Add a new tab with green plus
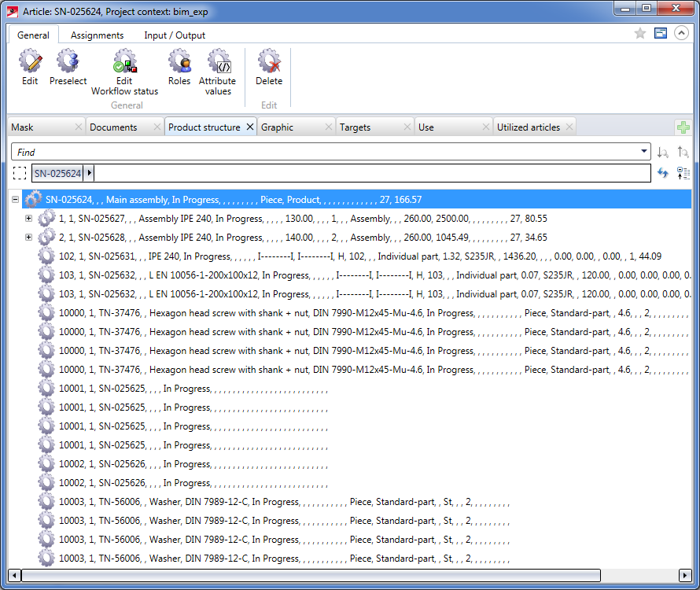The height and width of the screenshot is (590, 700). click(683, 127)
